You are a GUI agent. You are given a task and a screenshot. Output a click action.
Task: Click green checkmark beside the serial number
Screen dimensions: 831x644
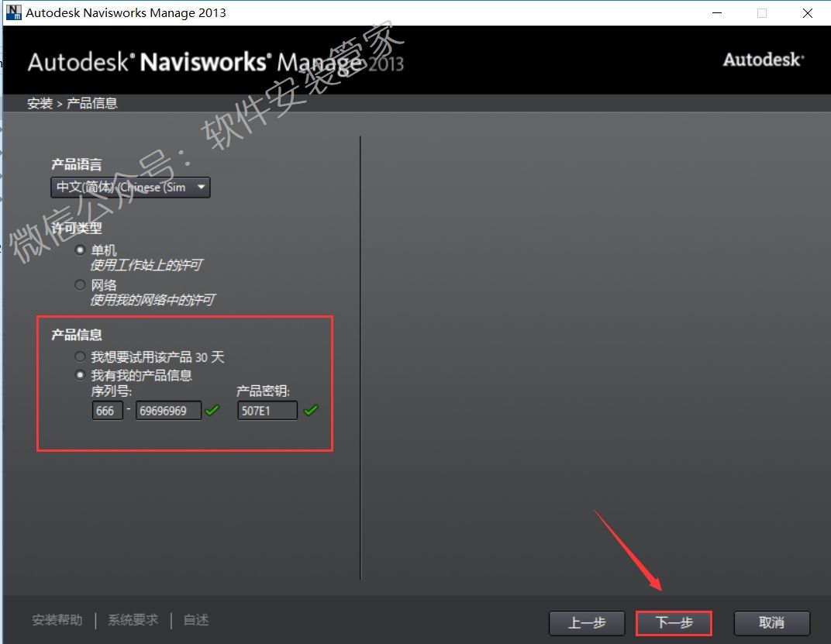212,410
